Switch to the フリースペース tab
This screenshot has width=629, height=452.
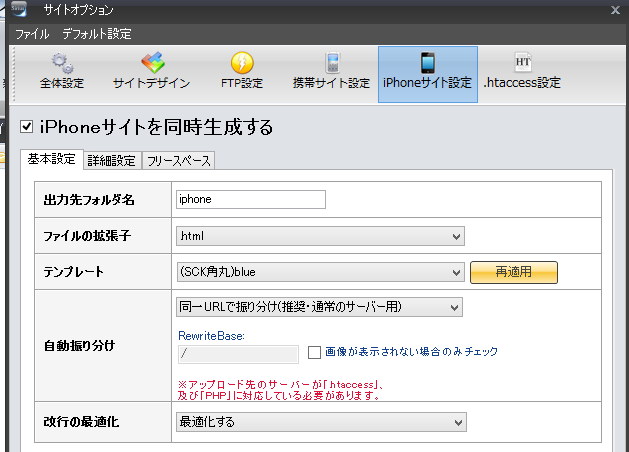pos(179,161)
